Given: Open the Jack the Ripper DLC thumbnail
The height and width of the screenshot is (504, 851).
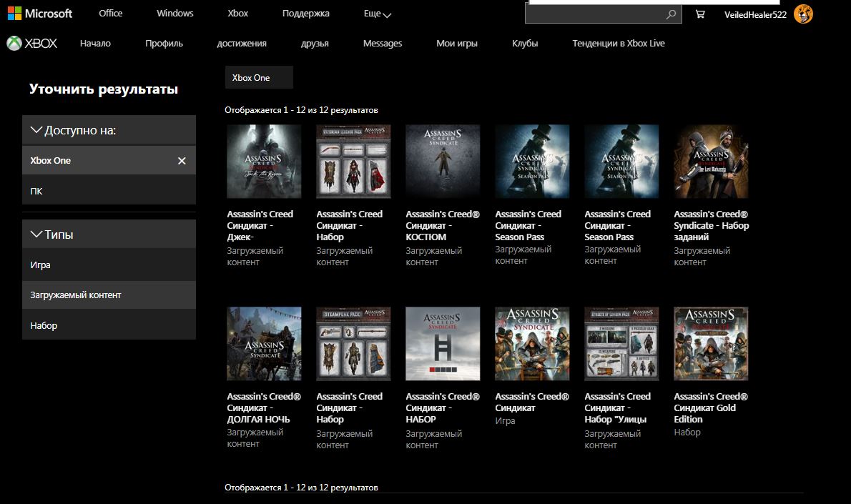Looking at the screenshot, I should tap(264, 162).
